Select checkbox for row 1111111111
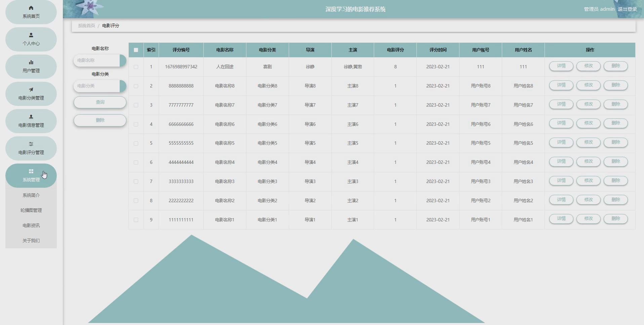644x325 pixels. pos(136,220)
